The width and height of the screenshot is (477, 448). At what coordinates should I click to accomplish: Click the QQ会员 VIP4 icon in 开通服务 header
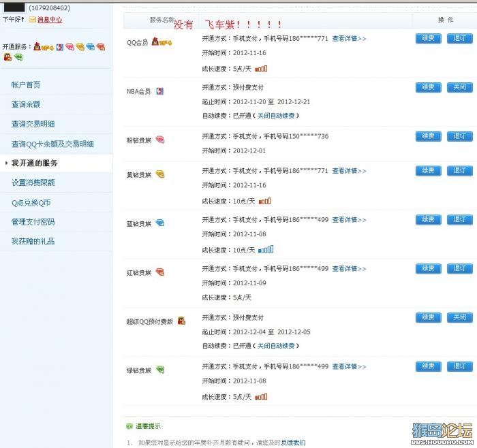44,47
